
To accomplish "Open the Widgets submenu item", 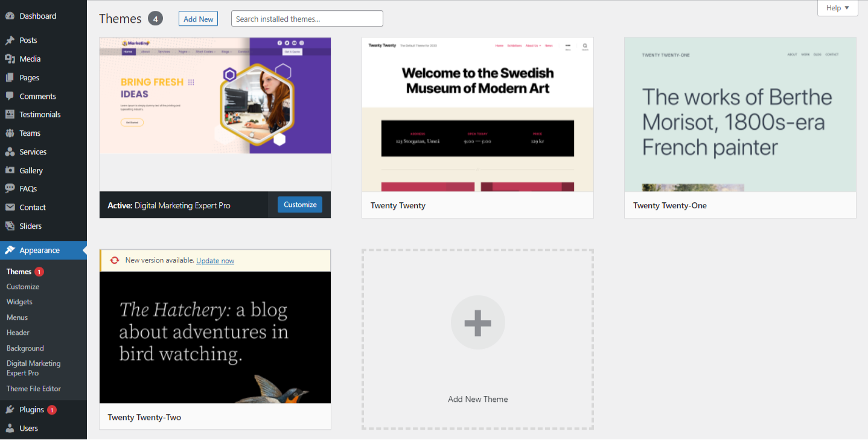I will click(19, 302).
